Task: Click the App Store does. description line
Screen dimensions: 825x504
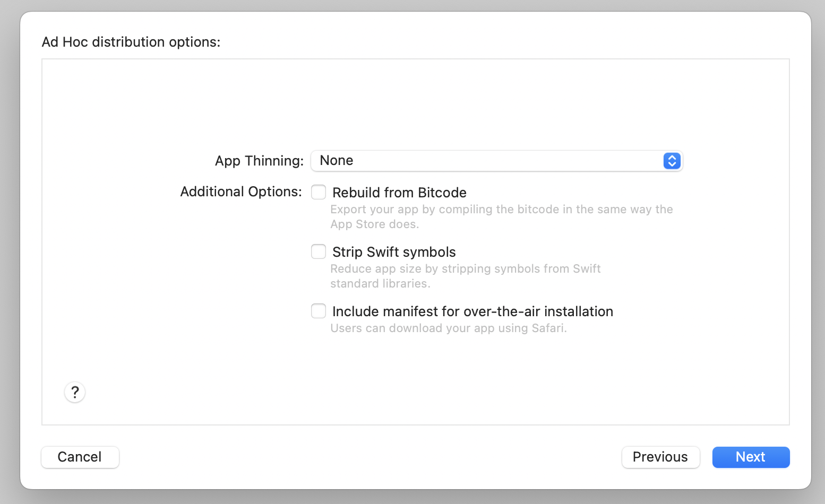Action: (x=375, y=224)
